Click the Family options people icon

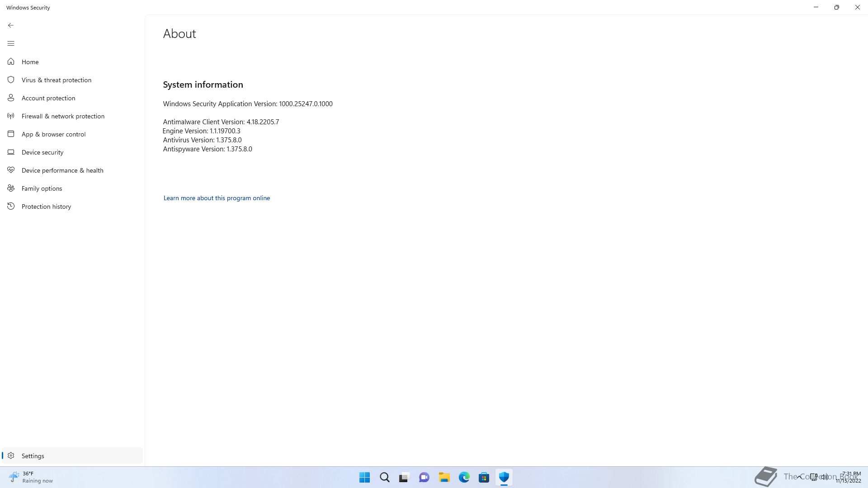tap(11, 188)
